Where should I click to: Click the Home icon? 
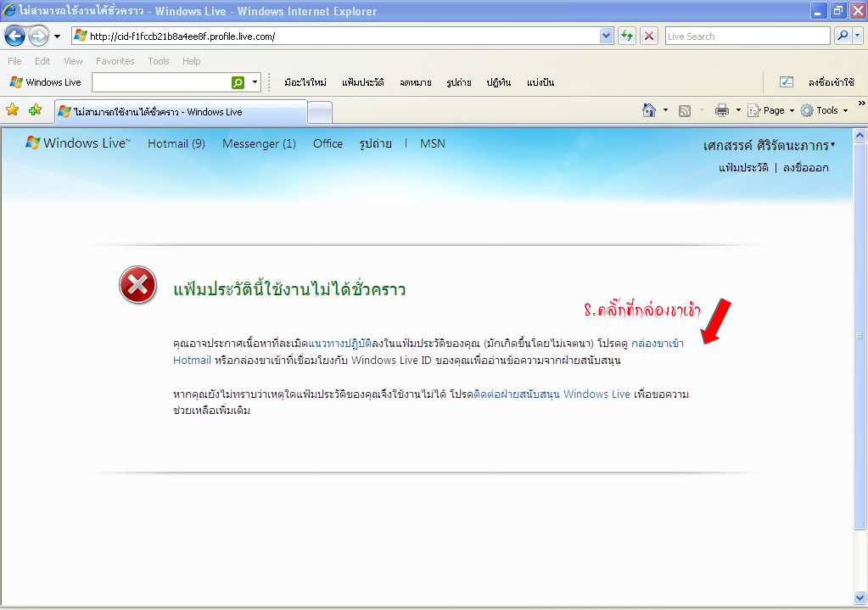(649, 110)
